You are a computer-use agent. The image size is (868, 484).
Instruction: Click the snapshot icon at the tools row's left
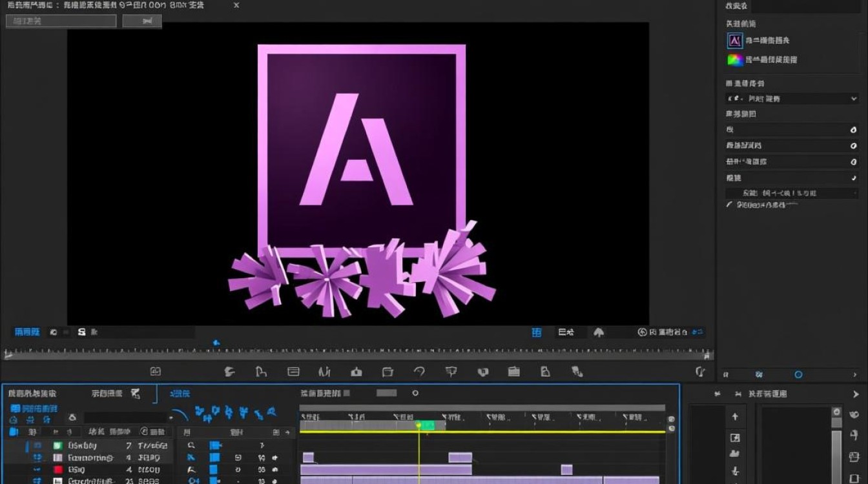tap(155, 372)
